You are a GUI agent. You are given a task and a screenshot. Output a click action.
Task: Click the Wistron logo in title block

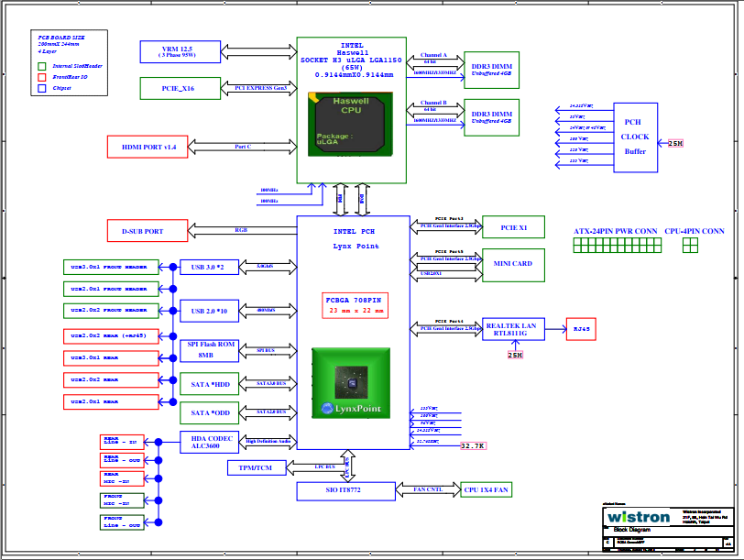[x=638, y=516]
